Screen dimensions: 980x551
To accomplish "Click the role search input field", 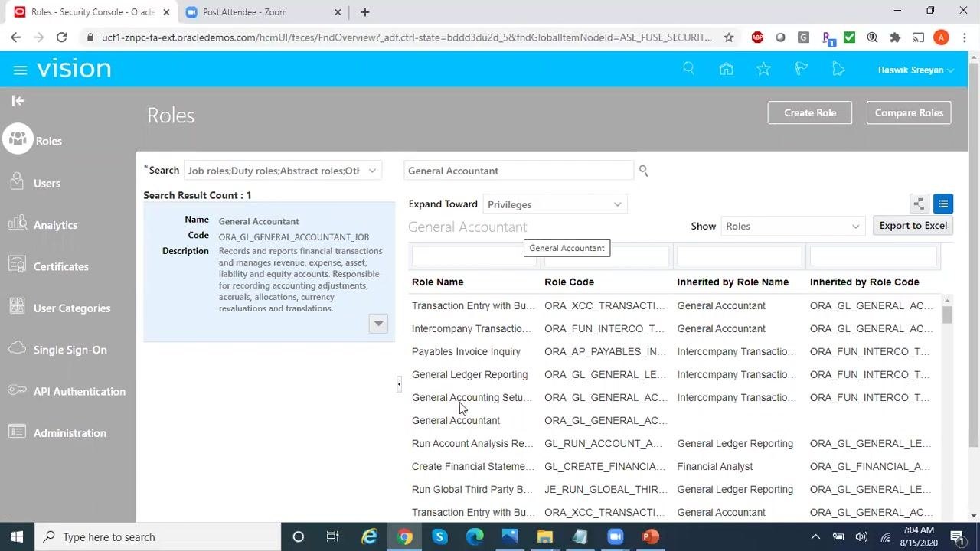I will click(x=518, y=171).
